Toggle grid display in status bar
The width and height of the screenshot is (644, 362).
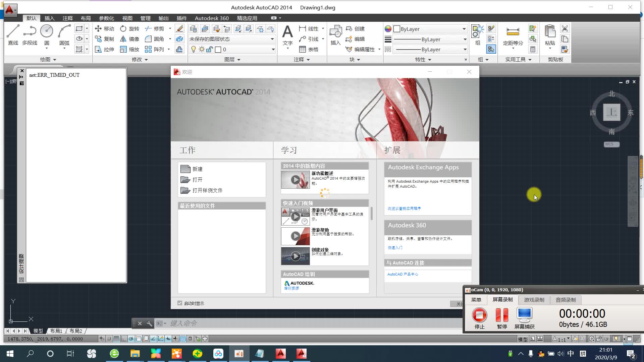[116, 339]
